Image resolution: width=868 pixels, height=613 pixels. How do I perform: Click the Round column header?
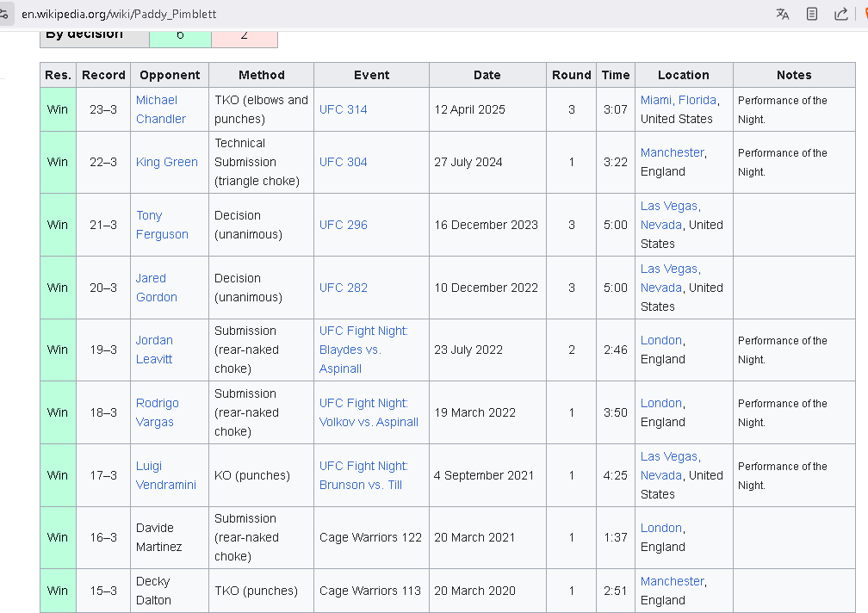click(571, 75)
